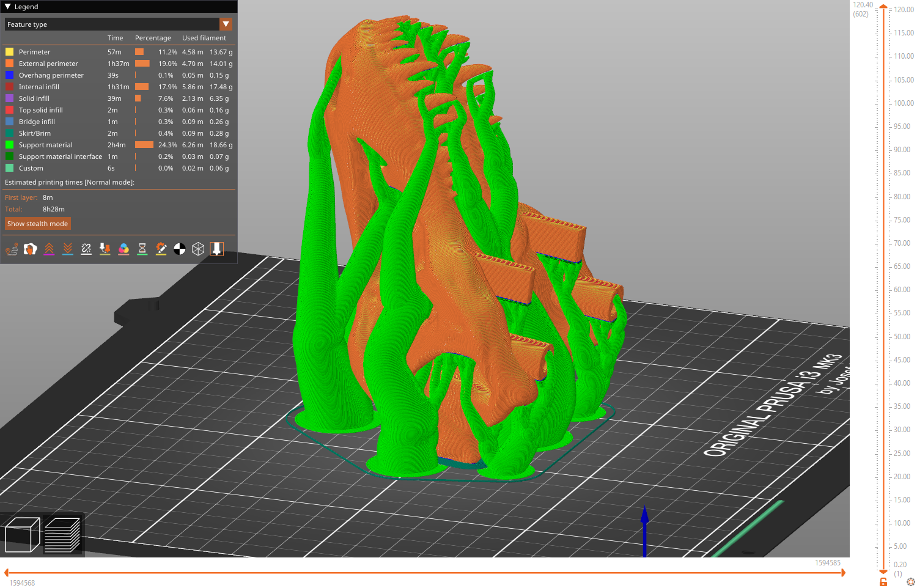Toggle Overhang perimeter blue swatch
This screenshot has height=588, width=917.
(x=10, y=75)
